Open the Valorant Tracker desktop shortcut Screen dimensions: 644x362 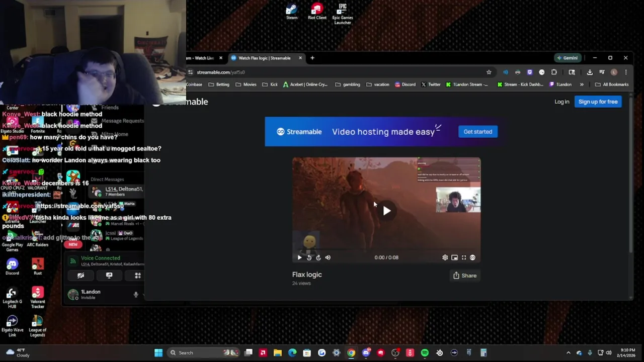coord(38,297)
